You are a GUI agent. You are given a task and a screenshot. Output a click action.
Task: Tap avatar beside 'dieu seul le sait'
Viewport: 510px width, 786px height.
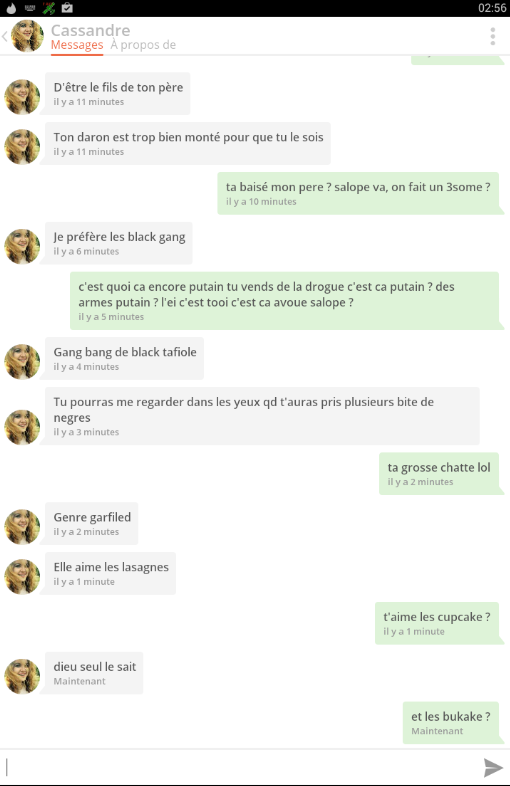coord(22,676)
